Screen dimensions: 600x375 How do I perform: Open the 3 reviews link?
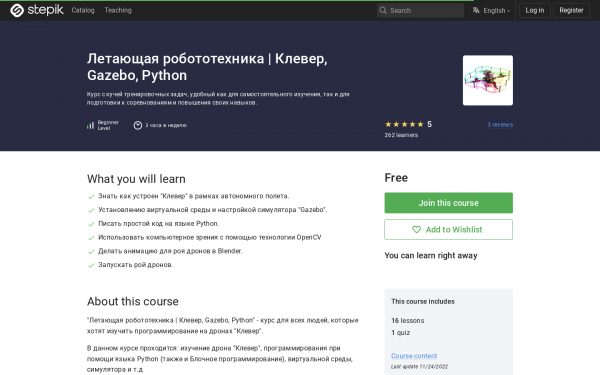pos(500,125)
